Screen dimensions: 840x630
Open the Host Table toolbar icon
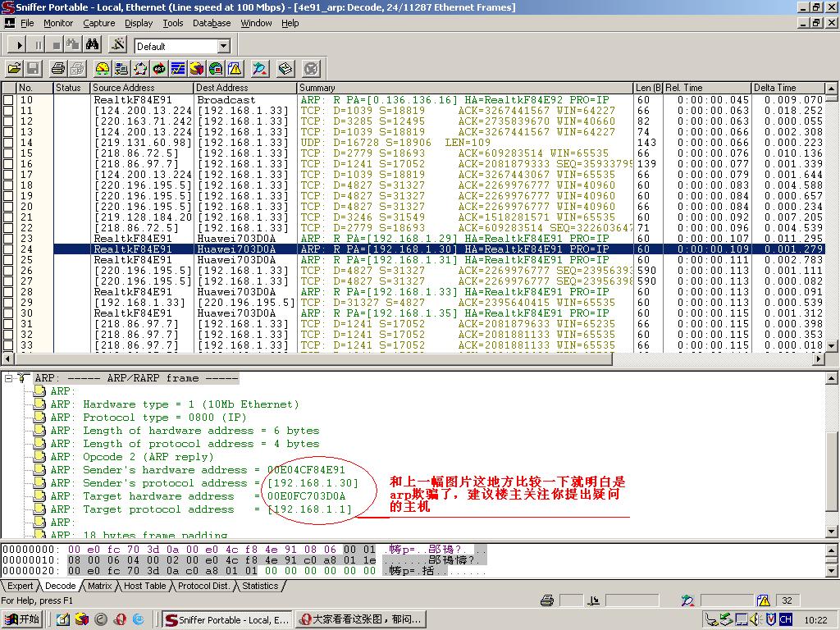point(121,69)
